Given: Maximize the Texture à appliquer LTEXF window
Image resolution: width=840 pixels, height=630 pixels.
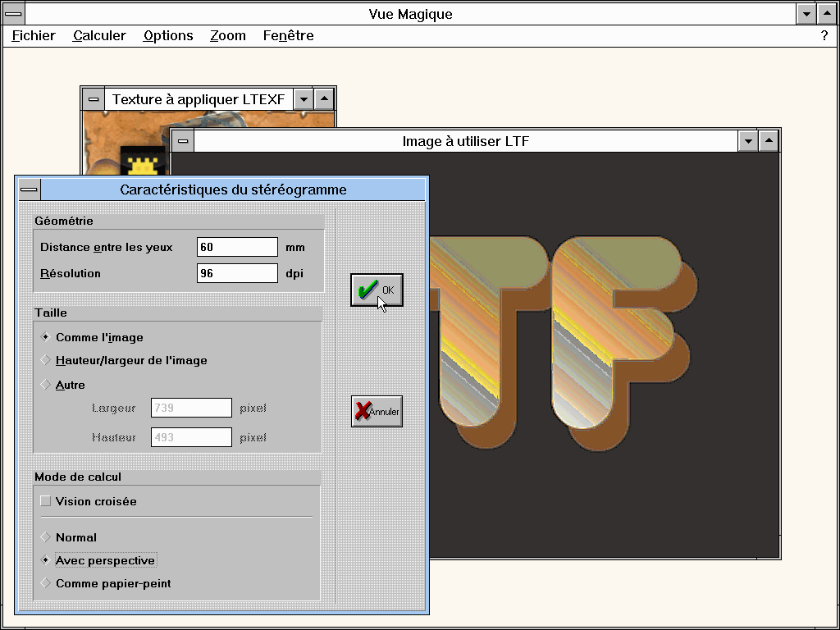Looking at the screenshot, I should [324, 99].
